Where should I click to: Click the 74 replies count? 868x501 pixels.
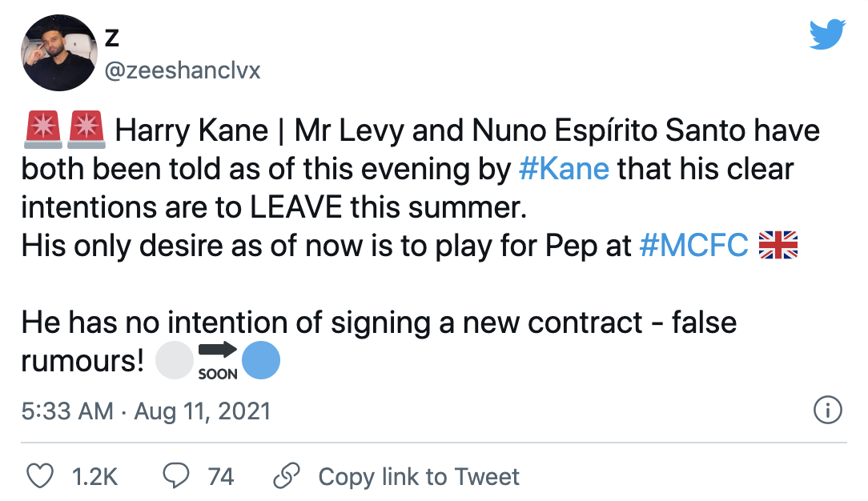[220, 477]
